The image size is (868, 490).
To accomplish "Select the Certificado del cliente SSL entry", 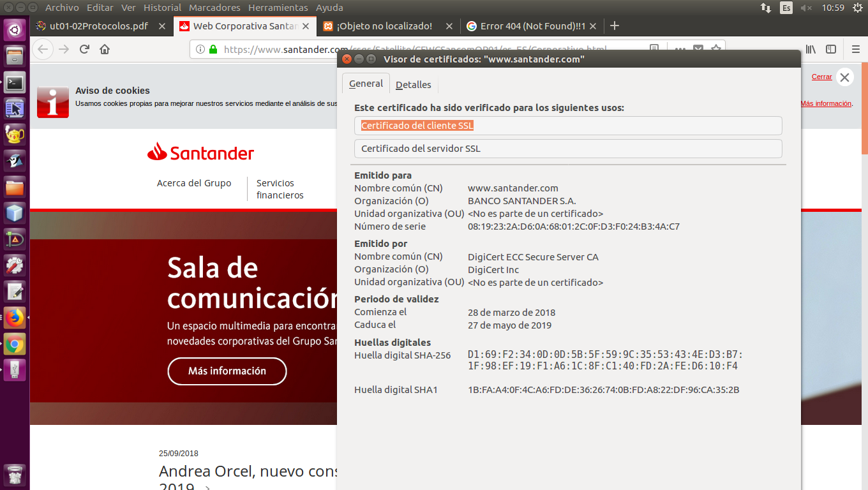I will click(x=568, y=126).
